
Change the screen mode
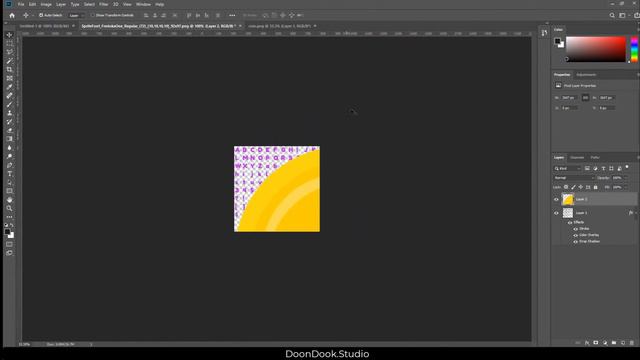9,253
